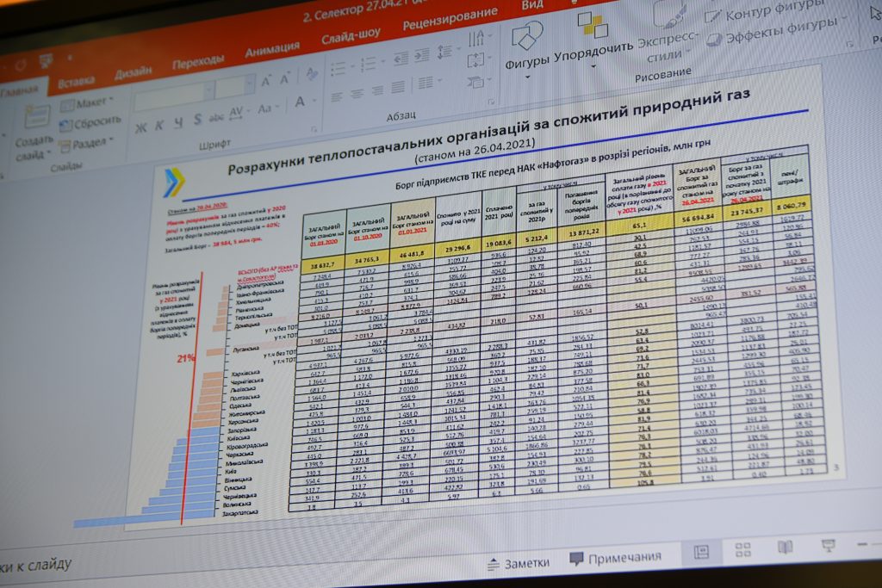Screen dimensions: 882x588
Task: Switch to the Дизайн tab
Action: pyautogui.click(x=134, y=72)
